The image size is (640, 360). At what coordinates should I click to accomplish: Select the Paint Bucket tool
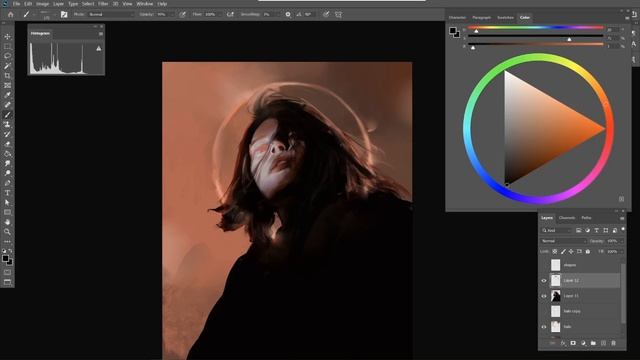pos(7,154)
